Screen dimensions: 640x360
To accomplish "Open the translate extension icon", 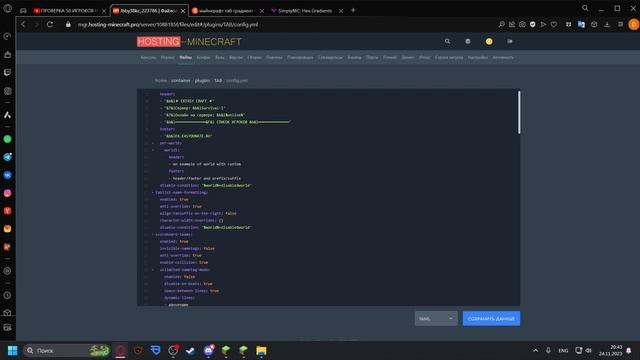I will coord(581,24).
